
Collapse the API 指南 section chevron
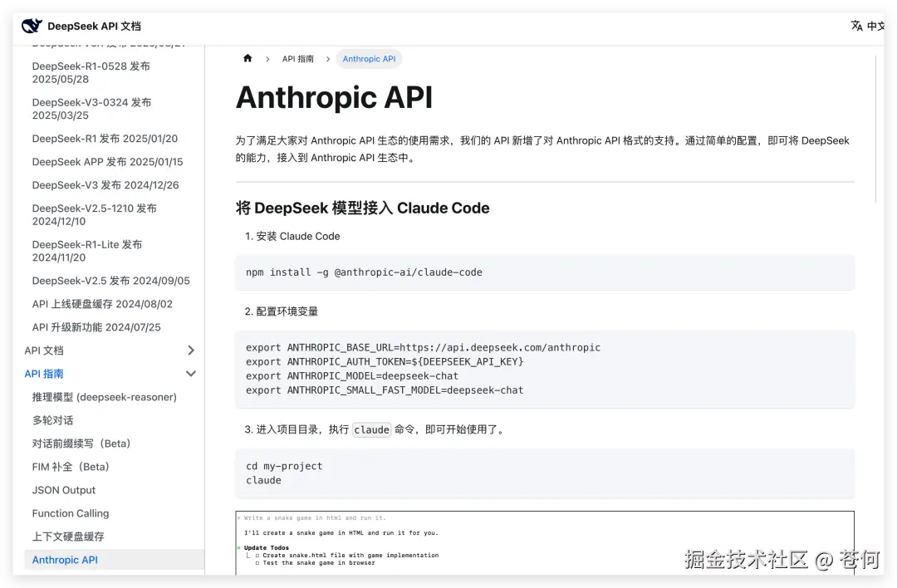coord(191,374)
